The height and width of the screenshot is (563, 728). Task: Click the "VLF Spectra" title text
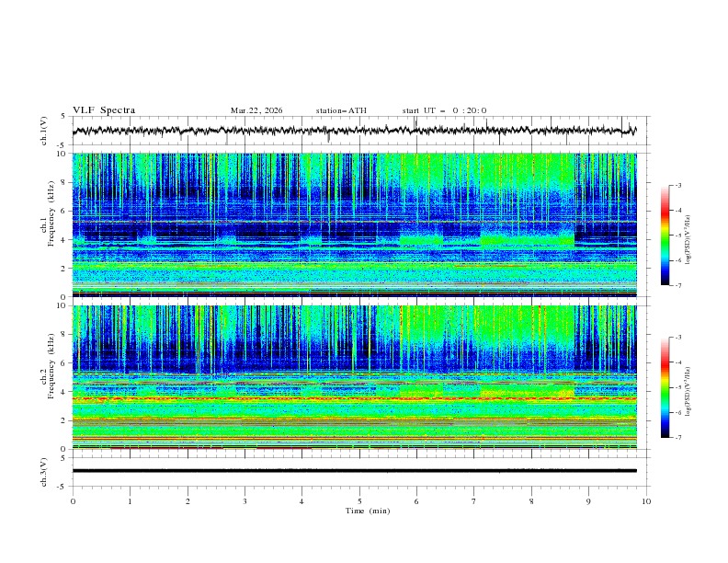click(x=104, y=110)
